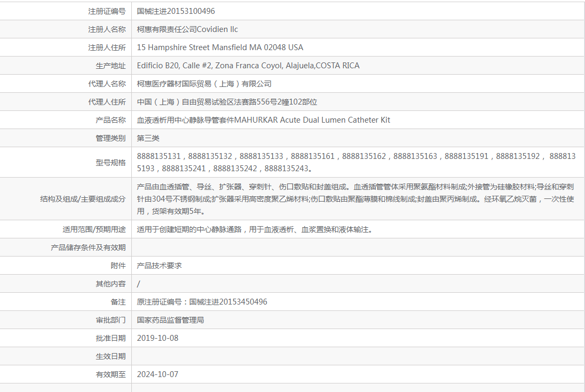Click the 结构及组成/主要组成成分 label
The width and height of the screenshot is (585, 392).
[83, 199]
